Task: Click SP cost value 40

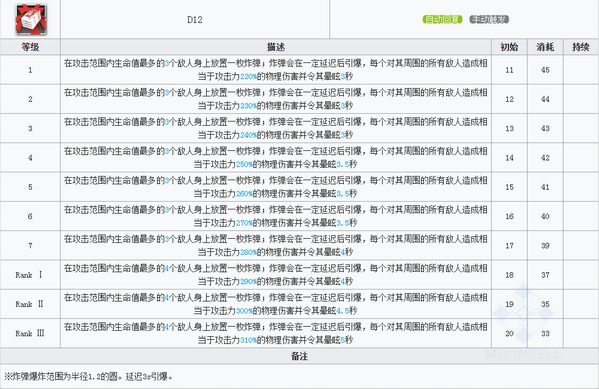Action: point(545,216)
